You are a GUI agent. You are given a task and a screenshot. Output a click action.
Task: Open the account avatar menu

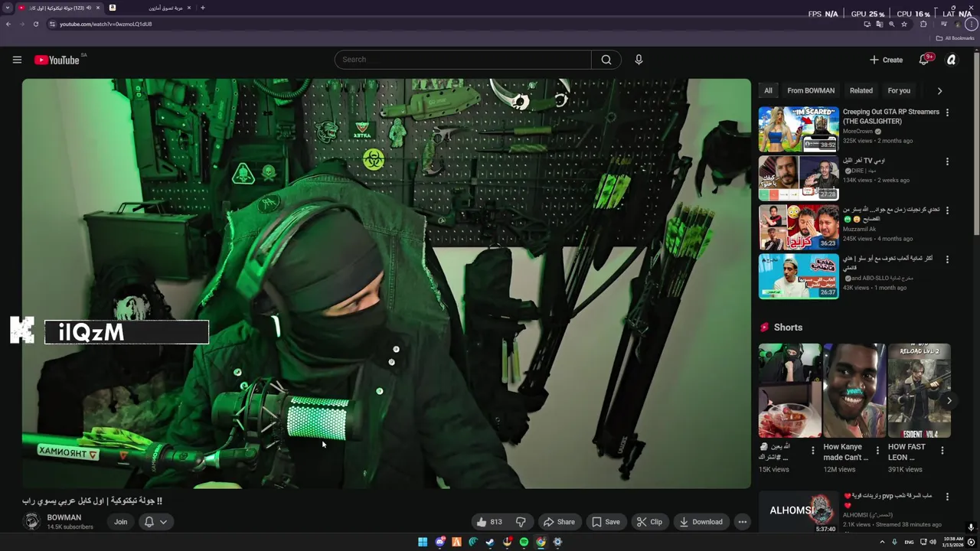tap(952, 60)
